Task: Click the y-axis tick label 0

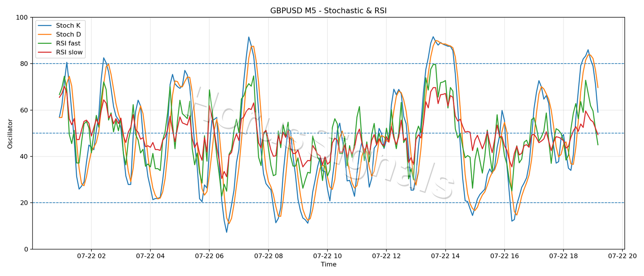Action: coord(26,249)
